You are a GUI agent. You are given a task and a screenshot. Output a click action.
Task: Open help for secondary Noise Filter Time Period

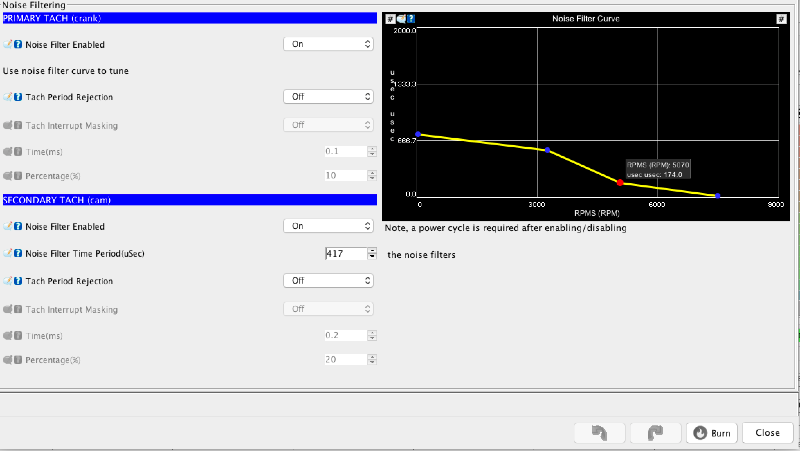[x=18, y=254]
